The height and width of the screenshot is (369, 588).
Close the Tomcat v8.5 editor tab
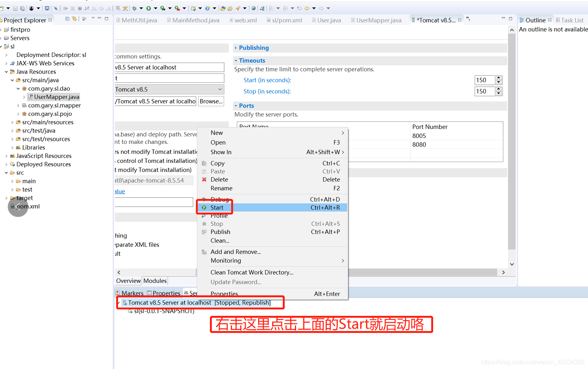pos(460,20)
